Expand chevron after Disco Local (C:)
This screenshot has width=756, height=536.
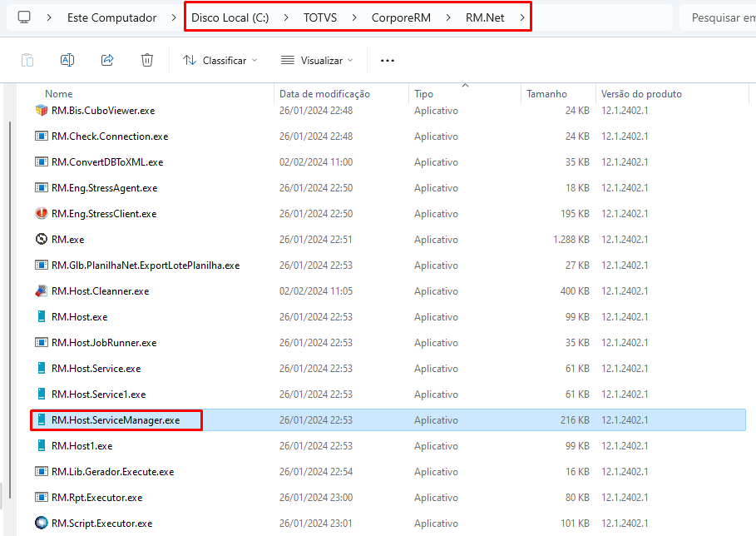pyautogui.click(x=286, y=17)
